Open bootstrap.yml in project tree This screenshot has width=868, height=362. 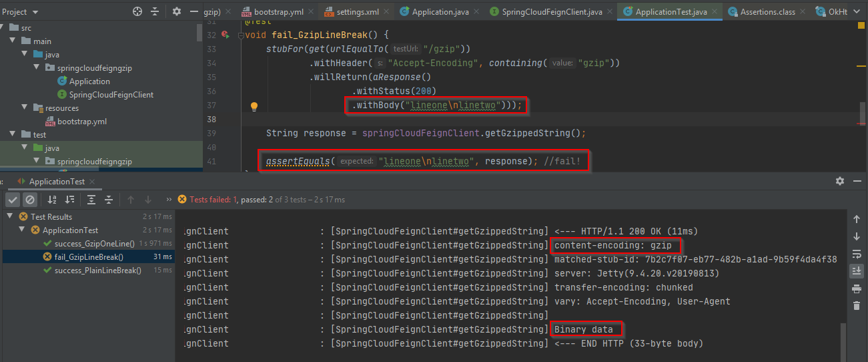(82, 122)
